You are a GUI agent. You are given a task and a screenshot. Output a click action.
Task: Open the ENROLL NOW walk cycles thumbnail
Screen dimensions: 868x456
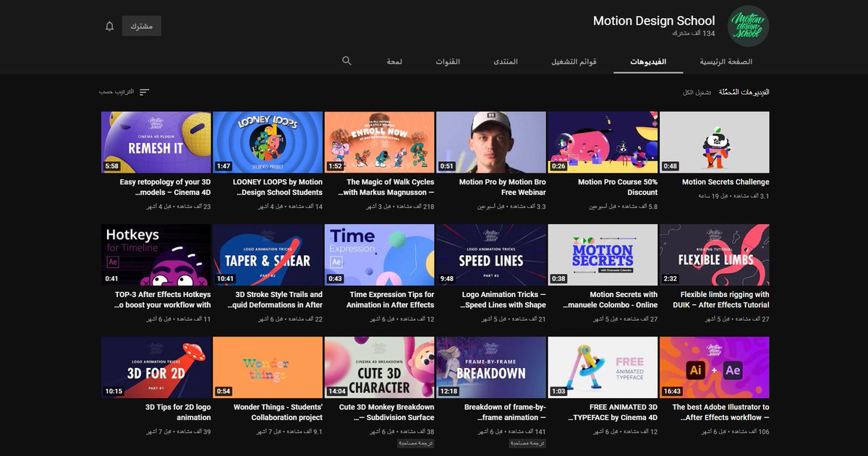pos(380,142)
